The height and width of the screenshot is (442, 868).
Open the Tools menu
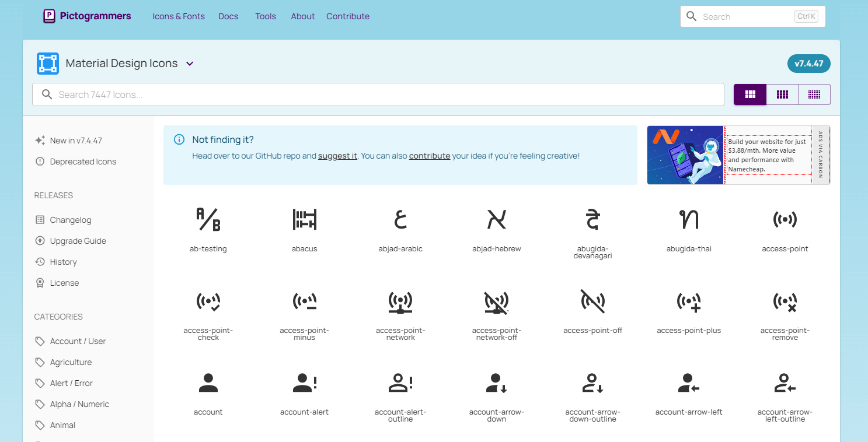coord(266,16)
